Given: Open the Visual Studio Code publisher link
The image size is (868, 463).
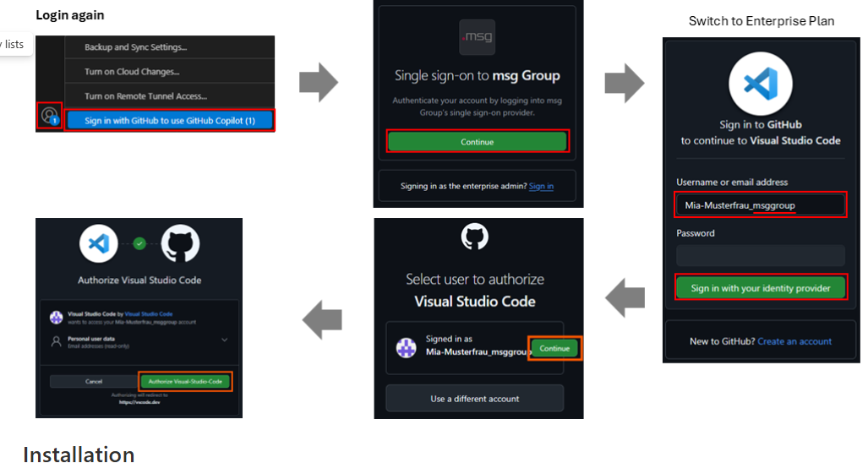Looking at the screenshot, I should tap(149, 313).
